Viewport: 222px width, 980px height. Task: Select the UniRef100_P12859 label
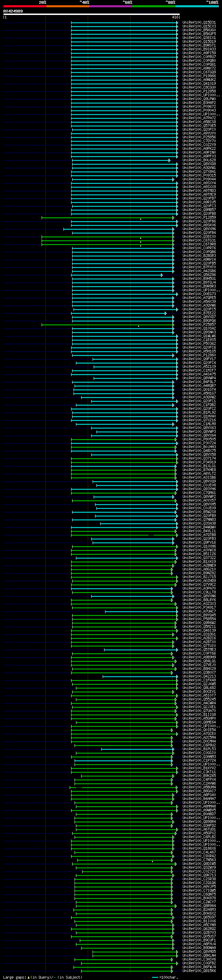(x=199, y=217)
